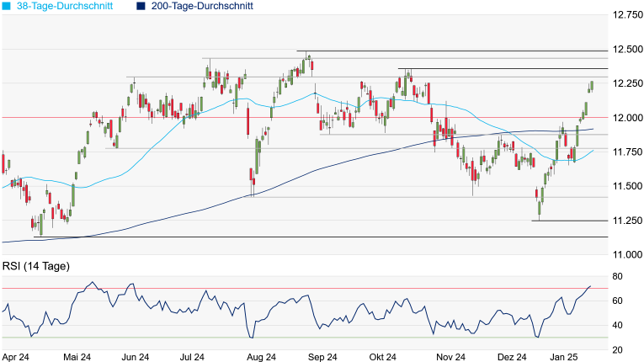
Task: Click the 12.500 price axis label
Action: click(x=627, y=50)
